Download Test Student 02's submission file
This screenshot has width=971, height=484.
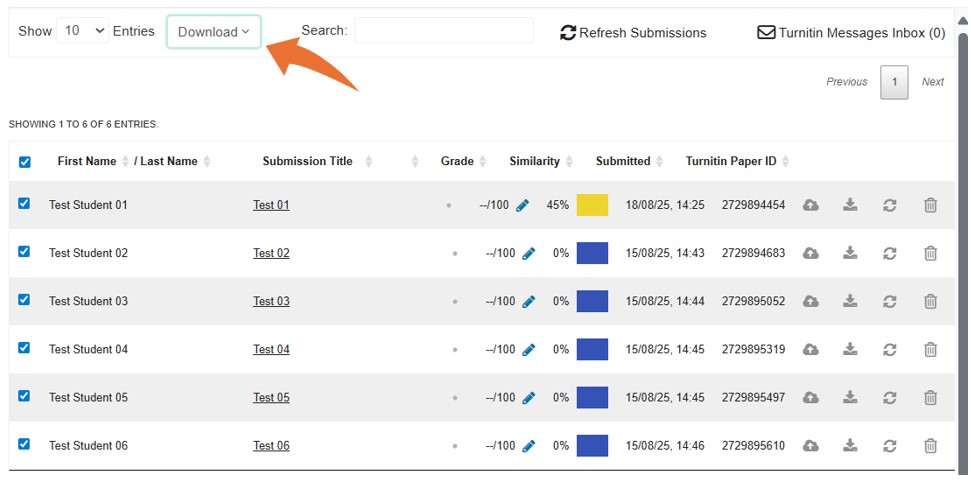(x=850, y=253)
